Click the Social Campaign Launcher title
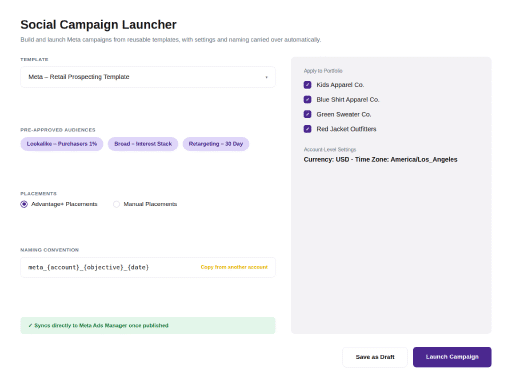The height and width of the screenshot is (384, 512). point(98,25)
